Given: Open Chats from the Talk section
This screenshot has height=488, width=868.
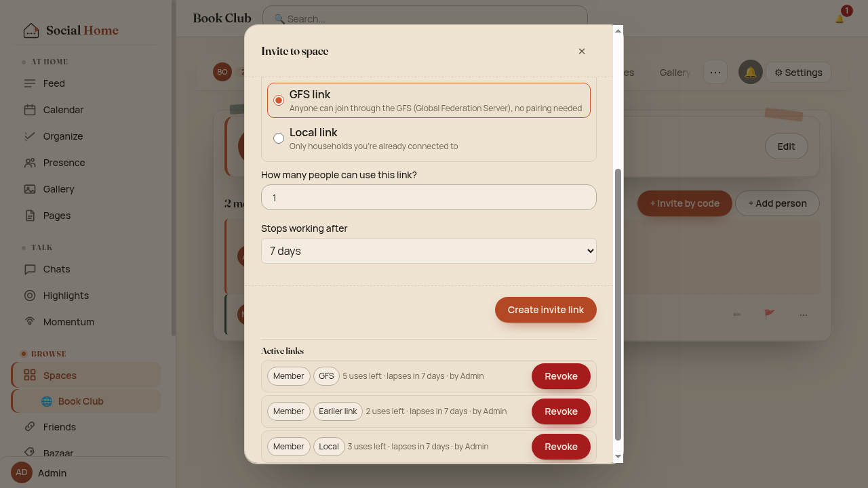Looking at the screenshot, I should point(86,269).
